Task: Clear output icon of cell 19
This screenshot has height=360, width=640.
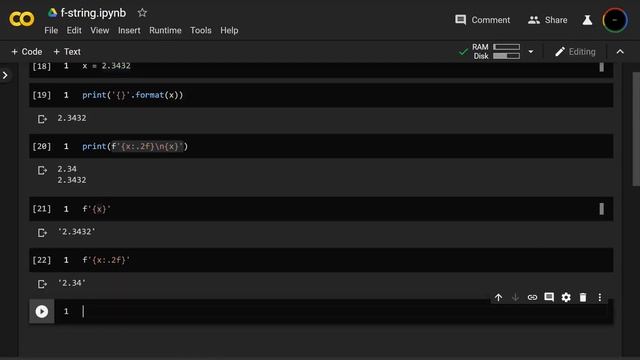Action: [42, 119]
